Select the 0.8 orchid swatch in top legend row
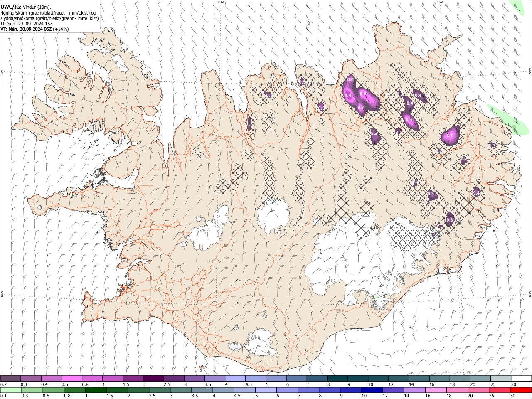Viewport: 532px width, 399px height. coord(92,378)
